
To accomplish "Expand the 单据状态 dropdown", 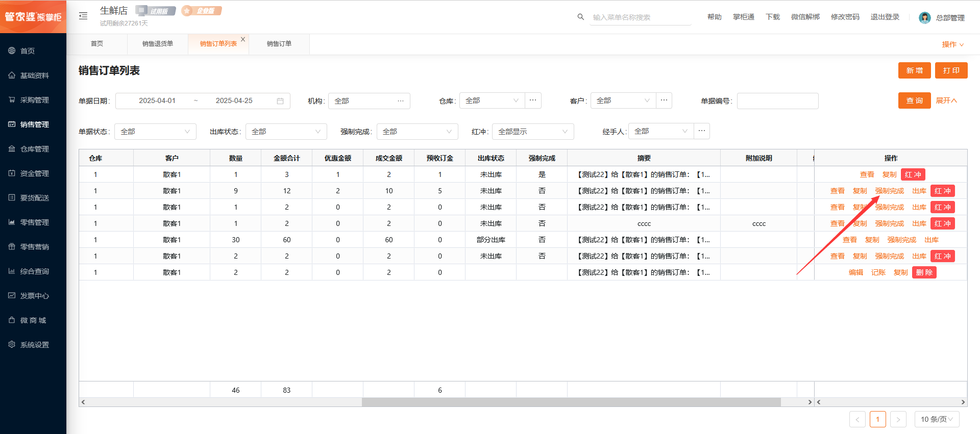I will [155, 132].
